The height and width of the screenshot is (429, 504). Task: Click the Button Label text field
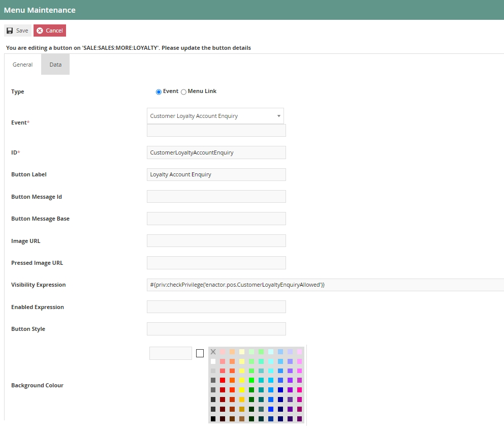[x=216, y=174]
